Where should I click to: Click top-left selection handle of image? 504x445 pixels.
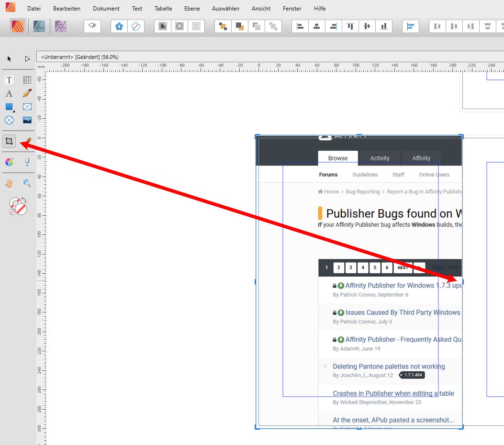(257, 137)
